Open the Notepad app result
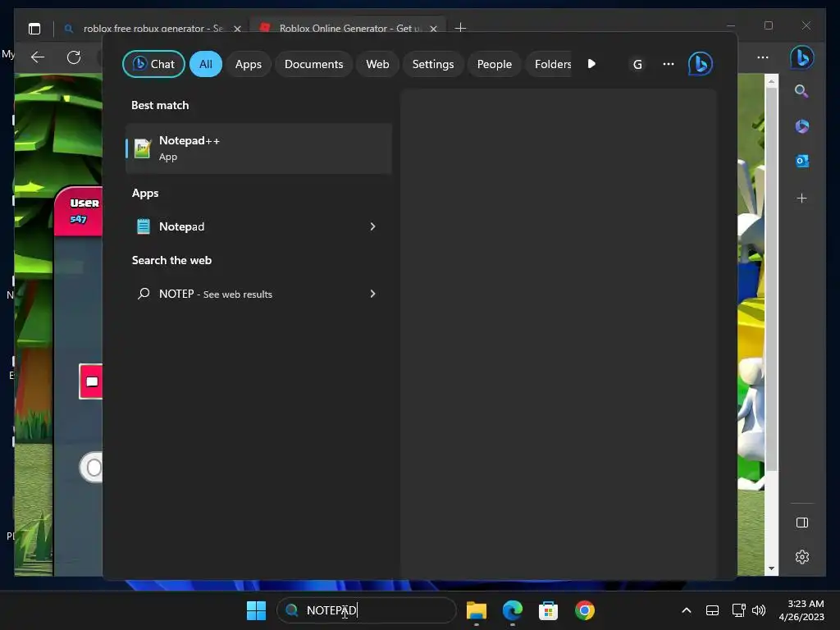This screenshot has height=630, width=840. 258,226
